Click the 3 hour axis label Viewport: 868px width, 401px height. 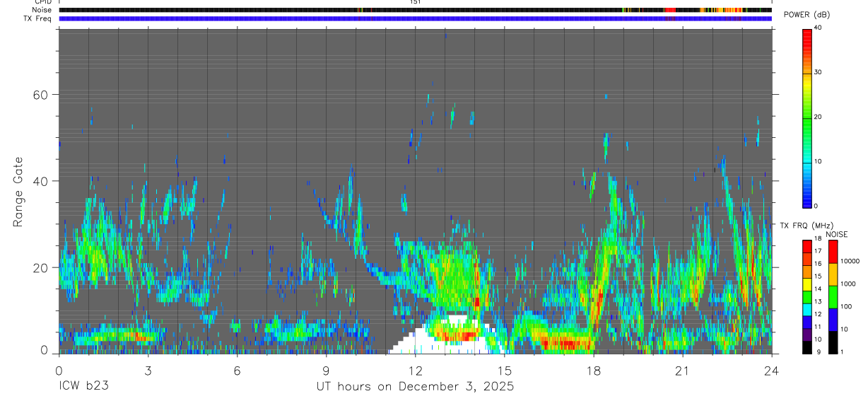148,369
